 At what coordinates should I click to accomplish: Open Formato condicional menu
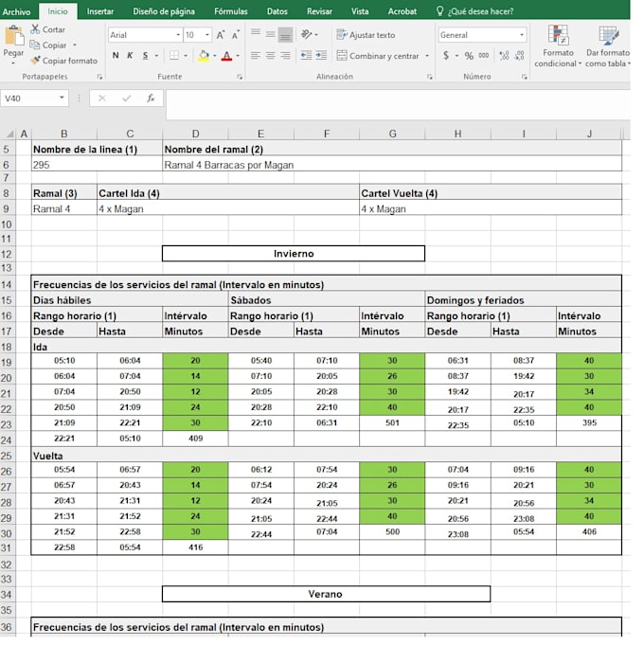tap(558, 45)
